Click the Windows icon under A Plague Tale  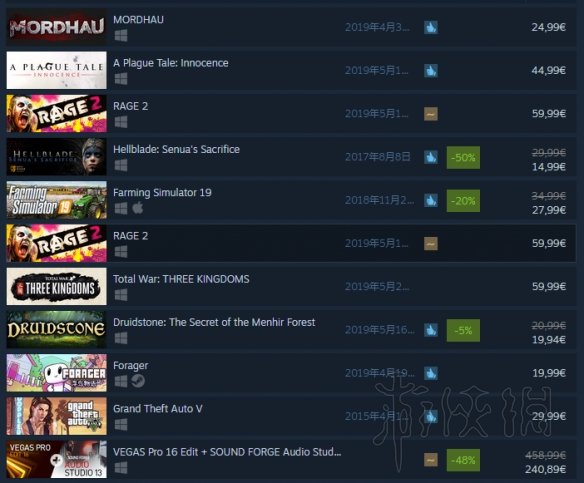121,79
